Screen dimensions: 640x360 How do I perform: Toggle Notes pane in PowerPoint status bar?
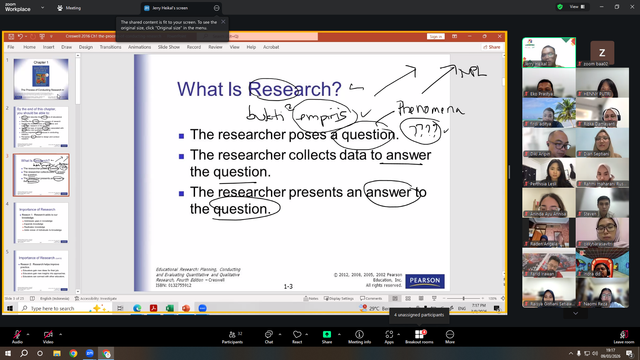(311, 298)
